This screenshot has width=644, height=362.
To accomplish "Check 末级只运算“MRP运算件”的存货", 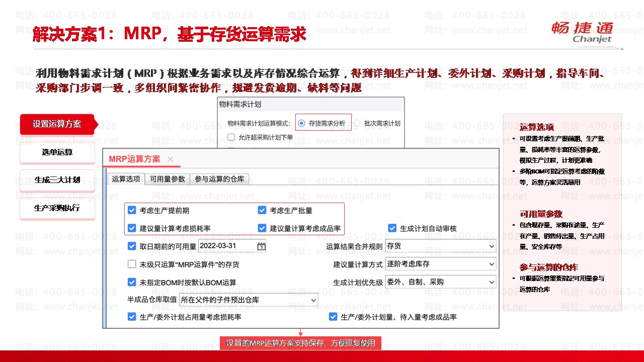I will [132, 264].
